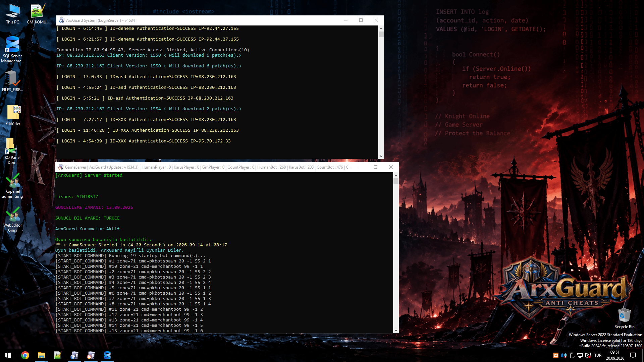Maximize the ArxGuard LoginServer window
Image resolution: width=644 pixels, height=362 pixels.
pyautogui.click(x=361, y=20)
